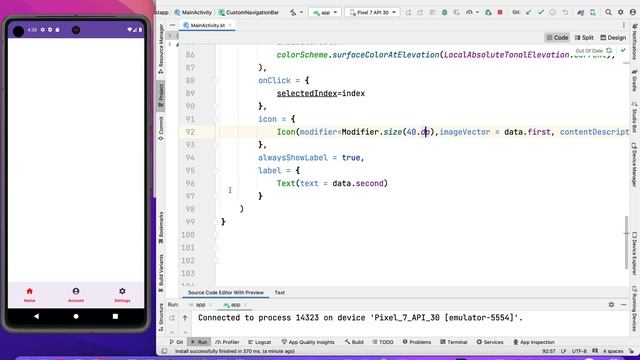Viewport: 640px width, 360px height.
Task: Click the scroll up arrow in Run panel
Action: (185, 318)
